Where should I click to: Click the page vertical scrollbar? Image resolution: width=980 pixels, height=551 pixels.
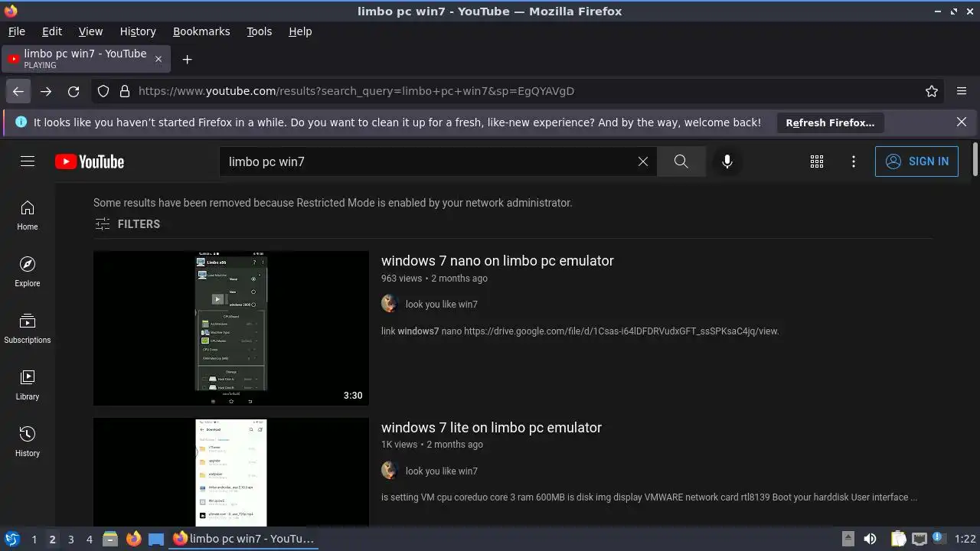click(975, 159)
